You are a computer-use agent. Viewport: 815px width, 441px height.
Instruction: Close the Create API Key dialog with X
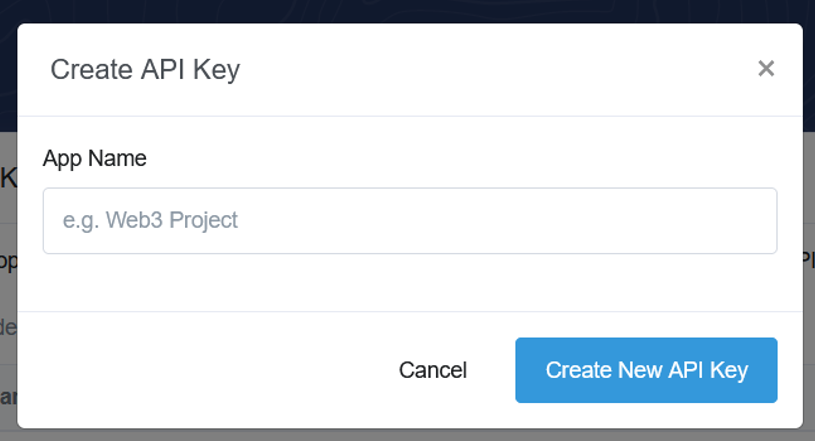pos(766,69)
